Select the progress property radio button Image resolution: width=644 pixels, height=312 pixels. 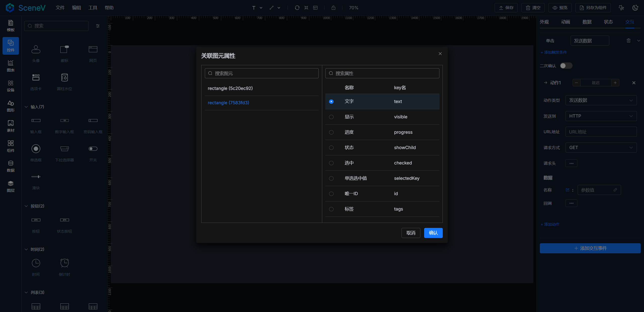click(331, 132)
